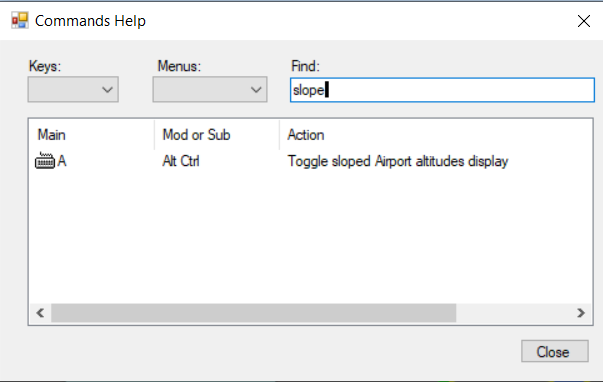
Task: Click the Menus dropdown chevron arrow
Action: 256,90
